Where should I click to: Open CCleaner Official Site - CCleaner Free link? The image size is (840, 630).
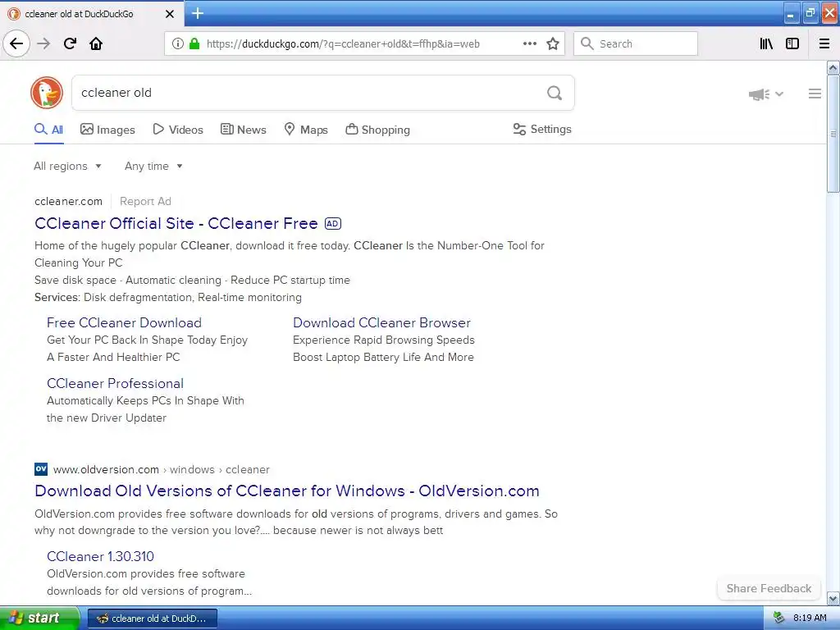coord(176,223)
